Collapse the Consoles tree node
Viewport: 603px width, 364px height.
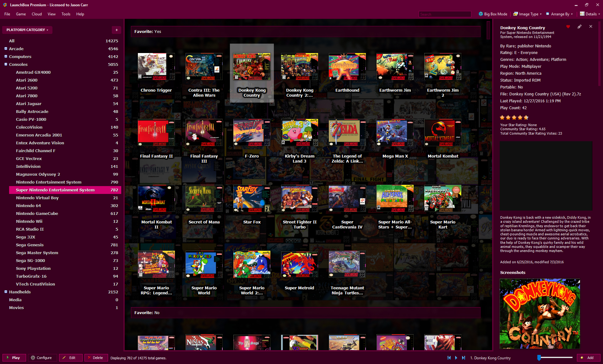click(6, 64)
